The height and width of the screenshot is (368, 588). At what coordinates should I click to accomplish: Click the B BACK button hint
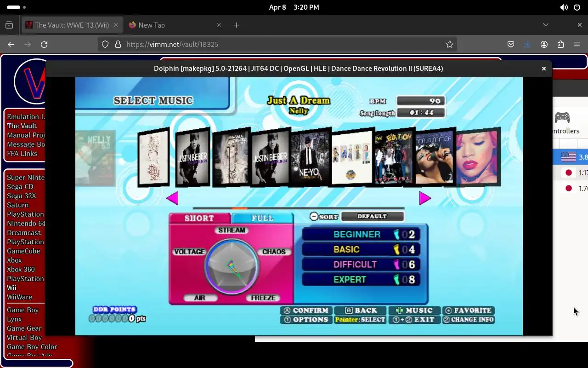tap(361, 310)
